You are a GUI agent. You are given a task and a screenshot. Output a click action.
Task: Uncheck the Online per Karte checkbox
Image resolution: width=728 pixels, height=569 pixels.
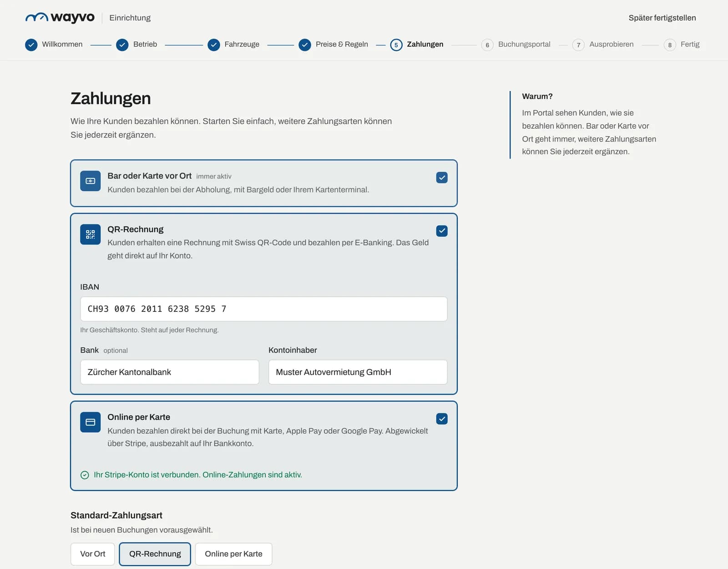click(442, 419)
